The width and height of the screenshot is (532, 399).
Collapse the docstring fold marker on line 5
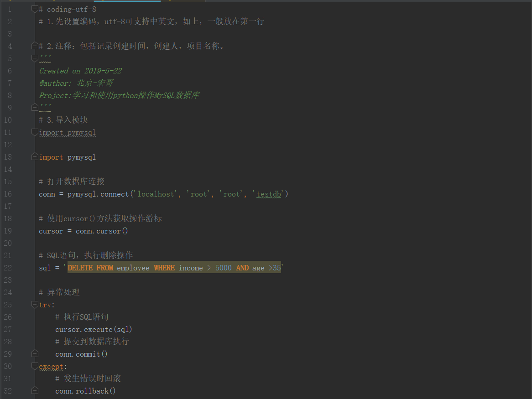pos(35,58)
